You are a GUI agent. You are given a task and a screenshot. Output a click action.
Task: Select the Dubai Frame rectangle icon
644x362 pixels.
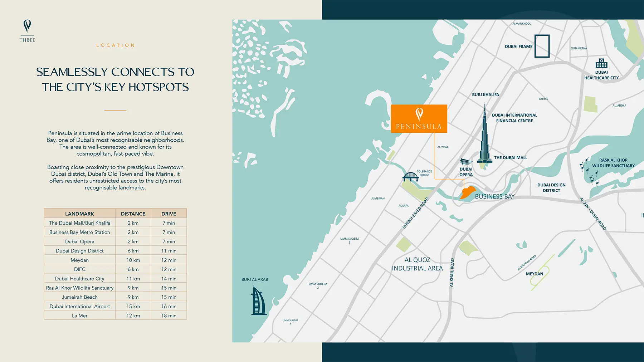542,46
